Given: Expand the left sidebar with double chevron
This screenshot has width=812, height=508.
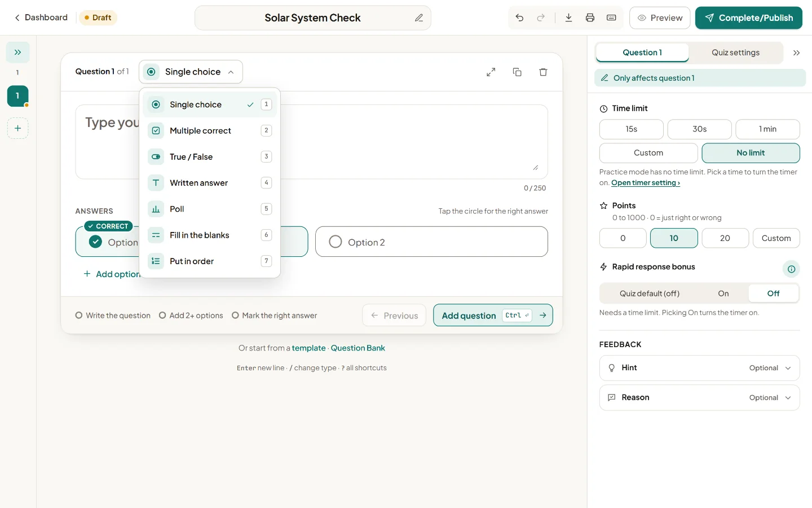Looking at the screenshot, I should [x=18, y=52].
